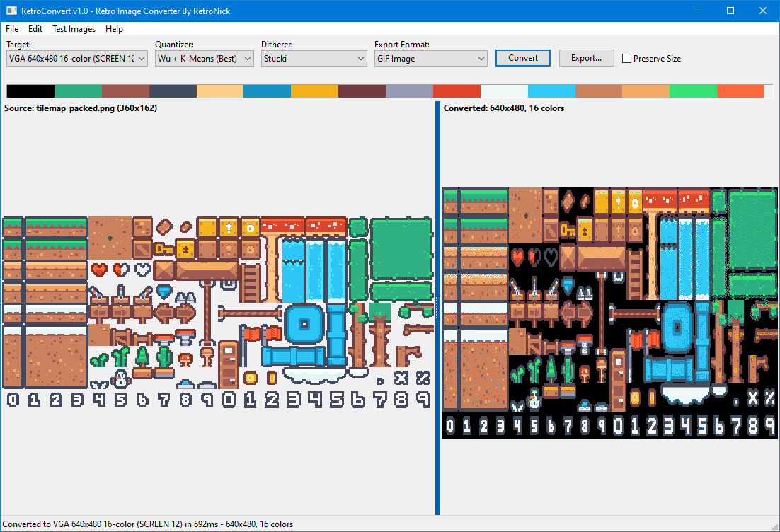
Task: Click the RetroConvert app icon in title bar
Action: 11,11
